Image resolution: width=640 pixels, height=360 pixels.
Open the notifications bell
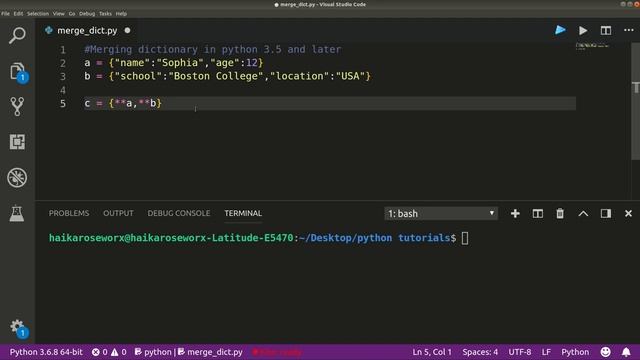click(x=626, y=352)
